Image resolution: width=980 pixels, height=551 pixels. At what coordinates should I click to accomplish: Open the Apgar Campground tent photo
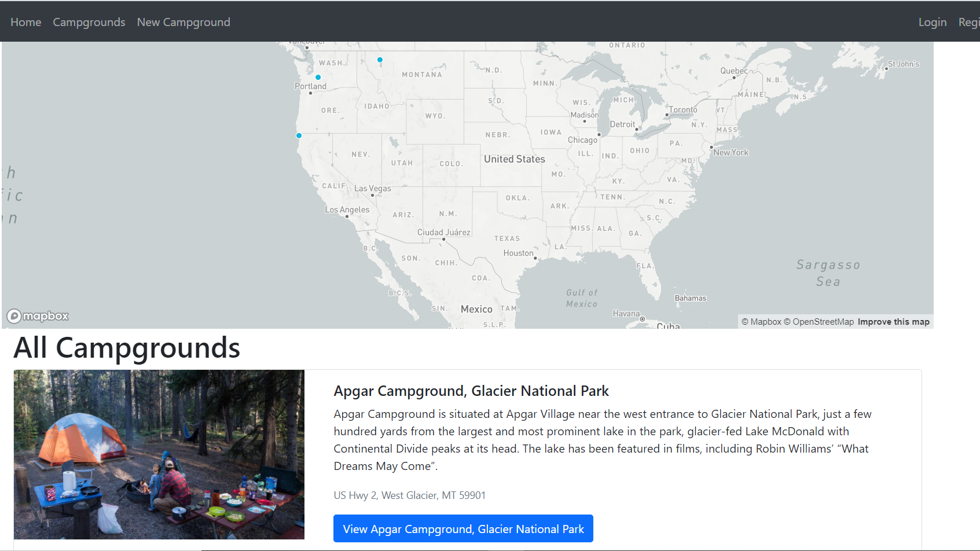pos(159,454)
